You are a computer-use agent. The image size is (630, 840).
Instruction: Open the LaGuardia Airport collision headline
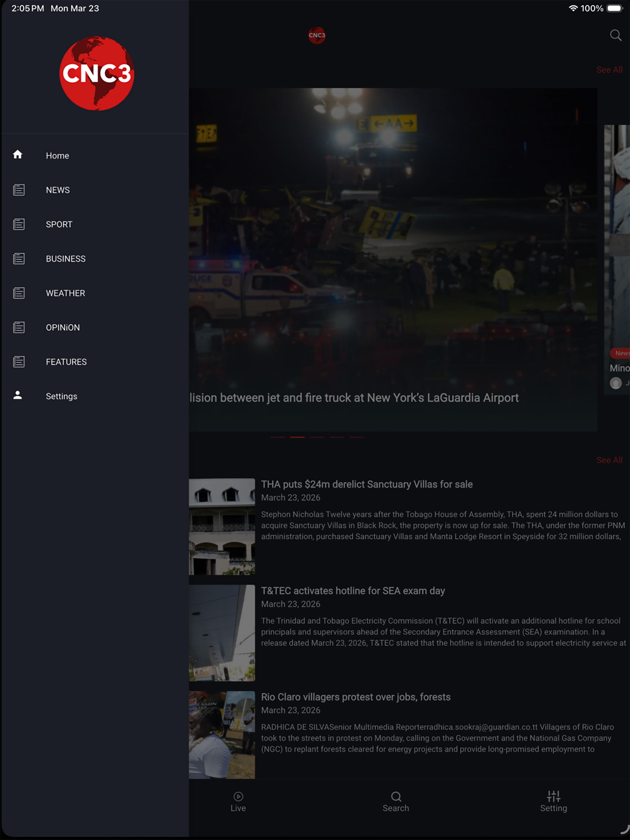point(354,398)
